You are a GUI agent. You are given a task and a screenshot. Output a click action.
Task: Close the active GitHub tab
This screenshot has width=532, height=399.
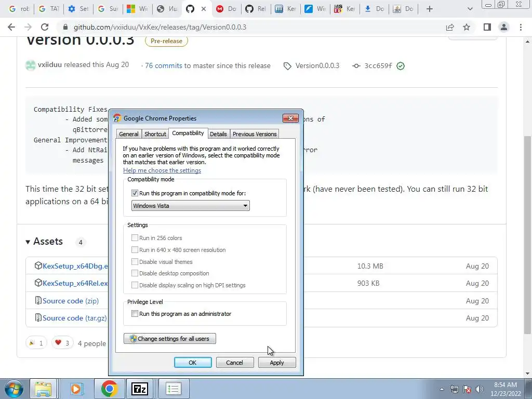click(x=204, y=9)
